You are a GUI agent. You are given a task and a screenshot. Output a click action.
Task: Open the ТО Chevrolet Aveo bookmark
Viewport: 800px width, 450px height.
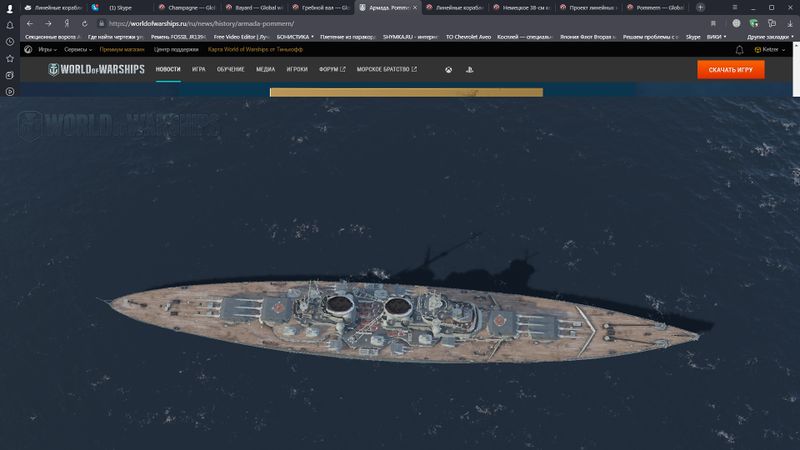[468, 37]
